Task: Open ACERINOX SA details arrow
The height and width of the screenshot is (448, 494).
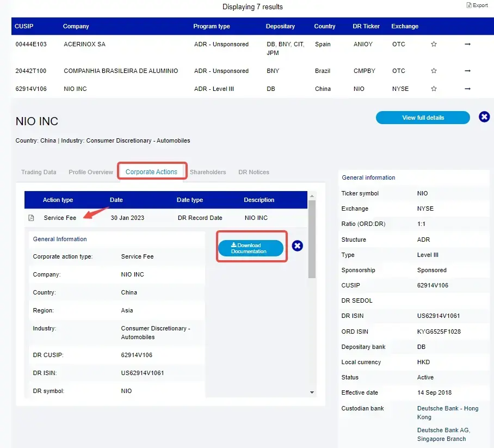Action: (x=467, y=44)
